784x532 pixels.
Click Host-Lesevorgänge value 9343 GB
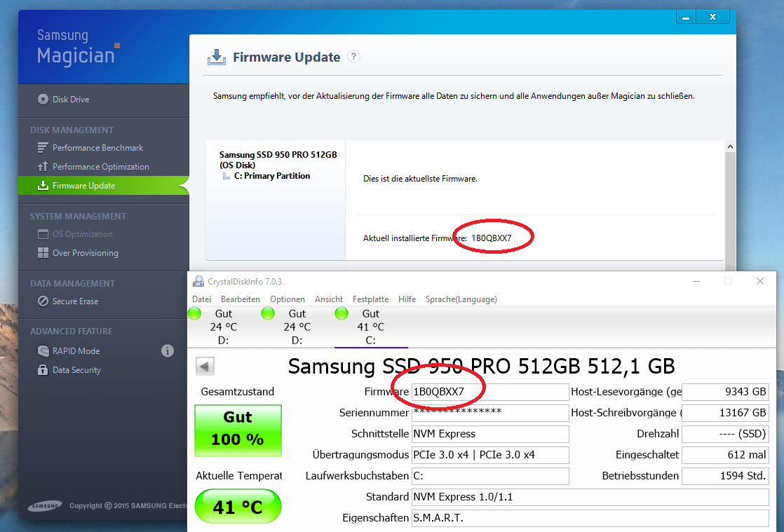[x=726, y=392]
